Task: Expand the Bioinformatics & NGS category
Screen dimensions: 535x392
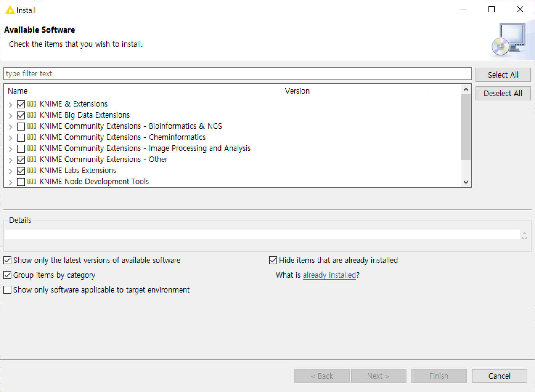Action: click(10, 127)
